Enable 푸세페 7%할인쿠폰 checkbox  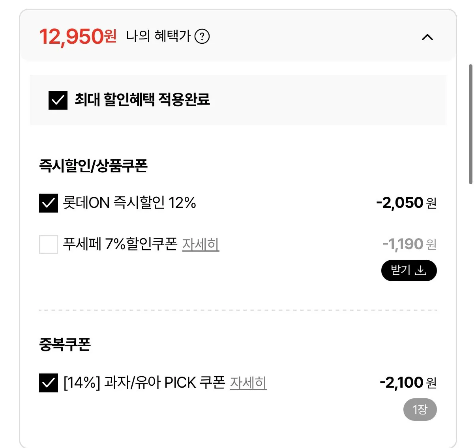[49, 245]
